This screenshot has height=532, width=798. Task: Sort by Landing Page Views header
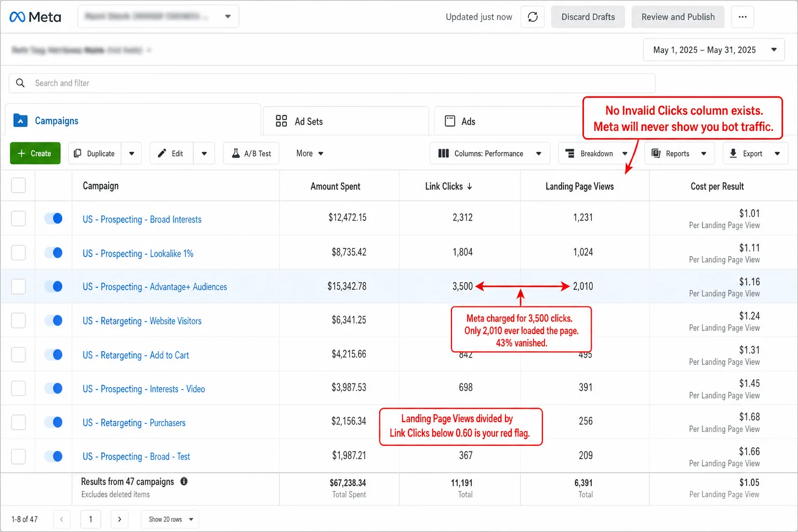coord(579,187)
